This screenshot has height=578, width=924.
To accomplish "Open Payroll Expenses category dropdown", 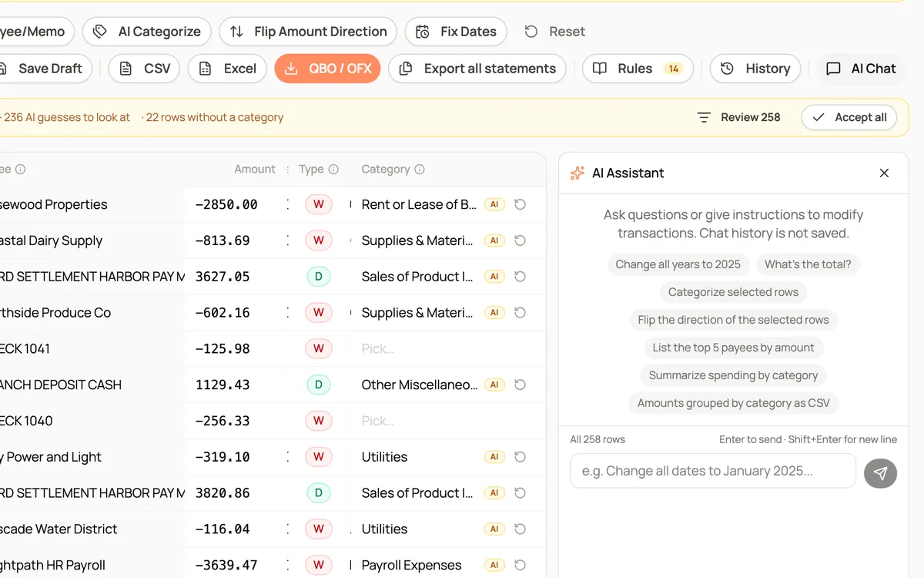I will click(x=411, y=565).
